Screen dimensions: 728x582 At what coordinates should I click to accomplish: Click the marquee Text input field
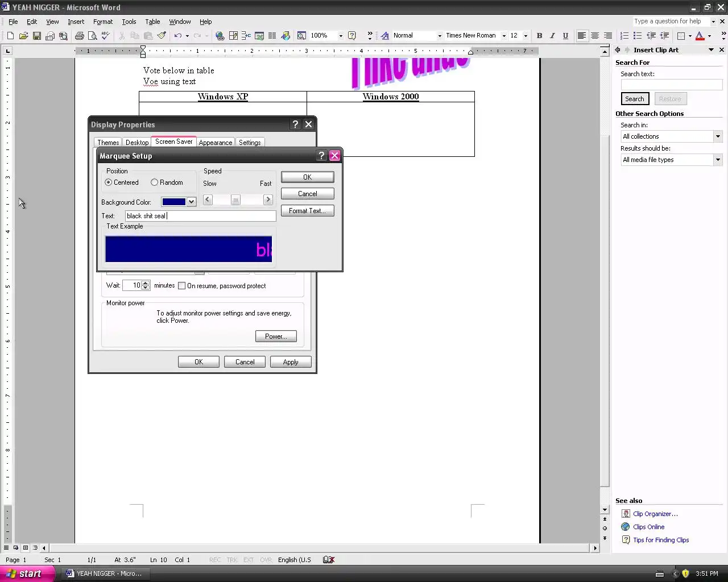200,216
